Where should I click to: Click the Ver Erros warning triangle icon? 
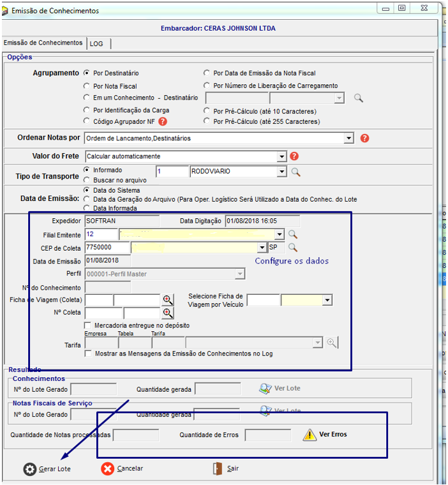point(310,435)
